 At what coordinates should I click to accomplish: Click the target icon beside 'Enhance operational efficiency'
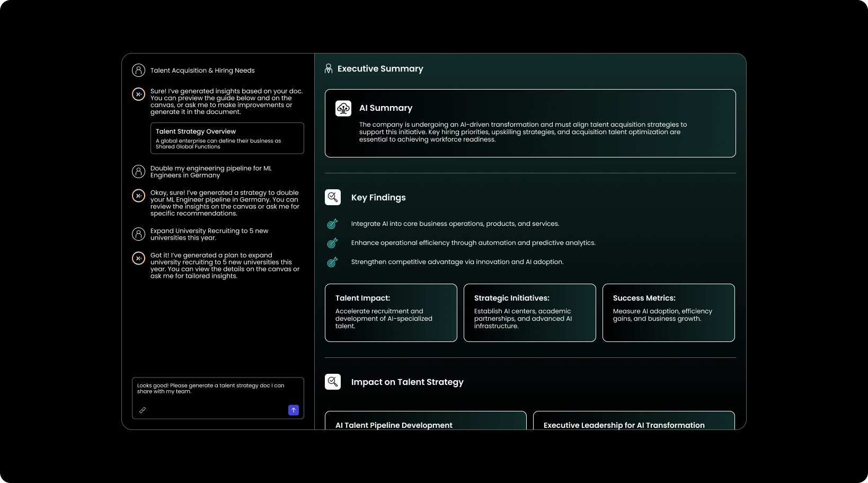332,243
